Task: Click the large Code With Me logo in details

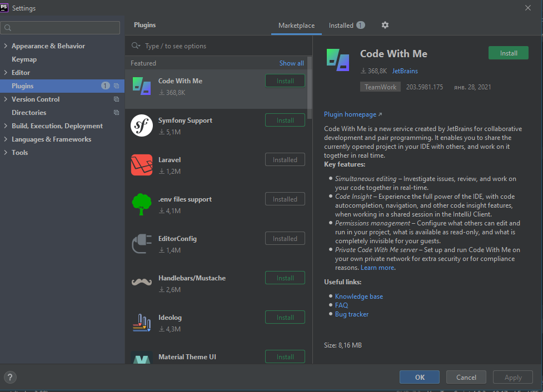Action: coord(338,60)
